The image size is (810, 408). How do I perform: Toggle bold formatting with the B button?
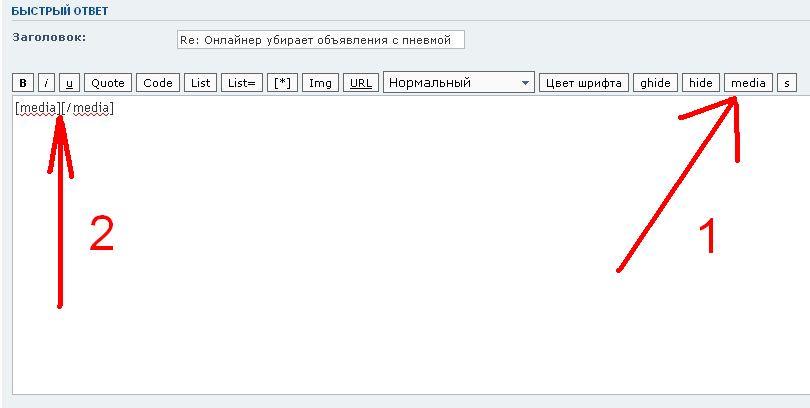[24, 83]
